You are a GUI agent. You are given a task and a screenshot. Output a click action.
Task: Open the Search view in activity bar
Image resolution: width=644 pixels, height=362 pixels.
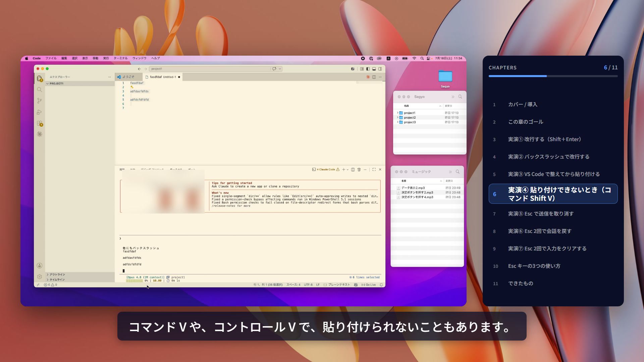click(x=40, y=89)
